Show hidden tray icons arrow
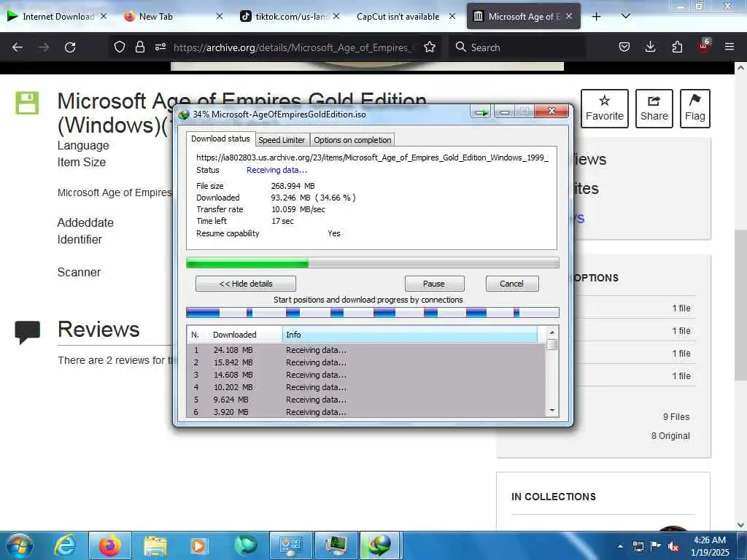The height and width of the screenshot is (560, 747). 620,546
